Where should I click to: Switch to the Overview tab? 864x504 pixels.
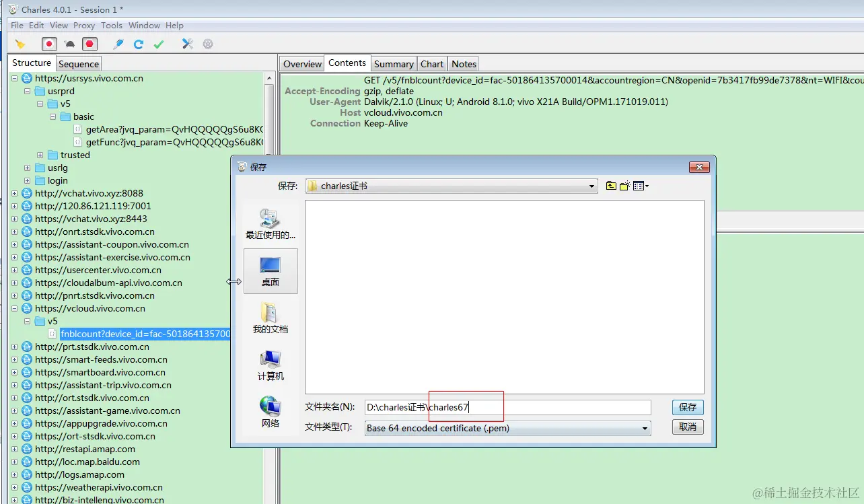pos(302,64)
